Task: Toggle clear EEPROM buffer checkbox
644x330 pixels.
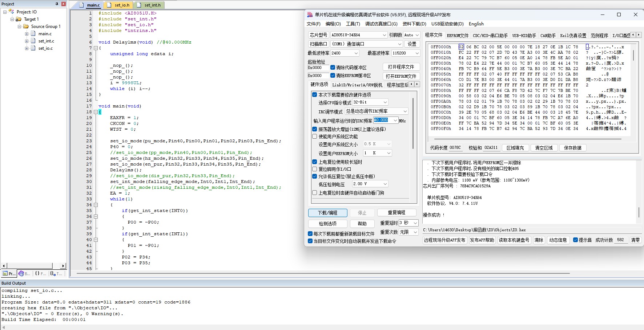Action: click(333, 76)
